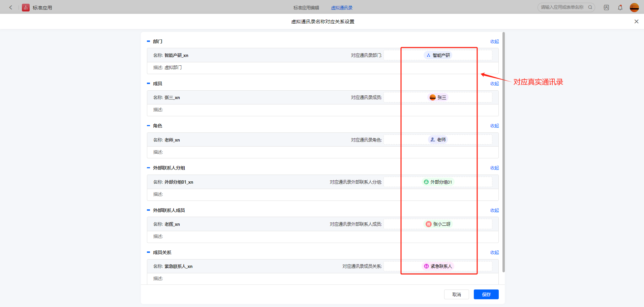The height and width of the screenshot is (307, 644).
Task: Open the notification bell
Action: tap(620, 7)
